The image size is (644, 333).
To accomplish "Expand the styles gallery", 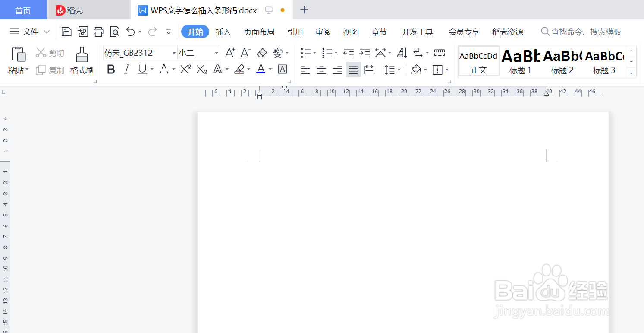I will tap(631, 73).
